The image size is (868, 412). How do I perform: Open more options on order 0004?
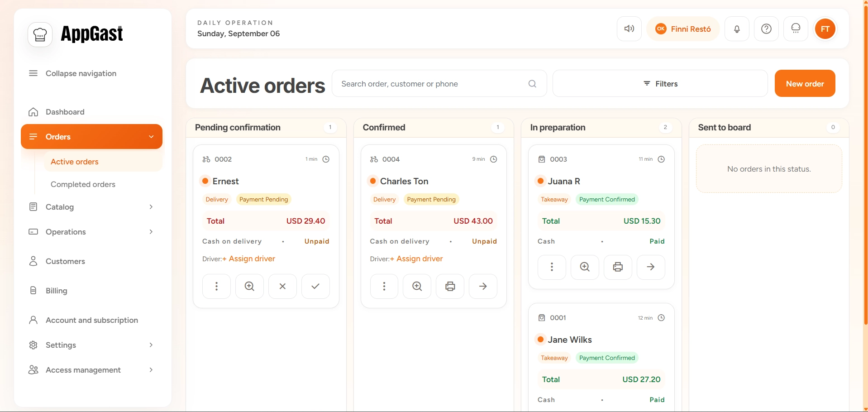(384, 286)
